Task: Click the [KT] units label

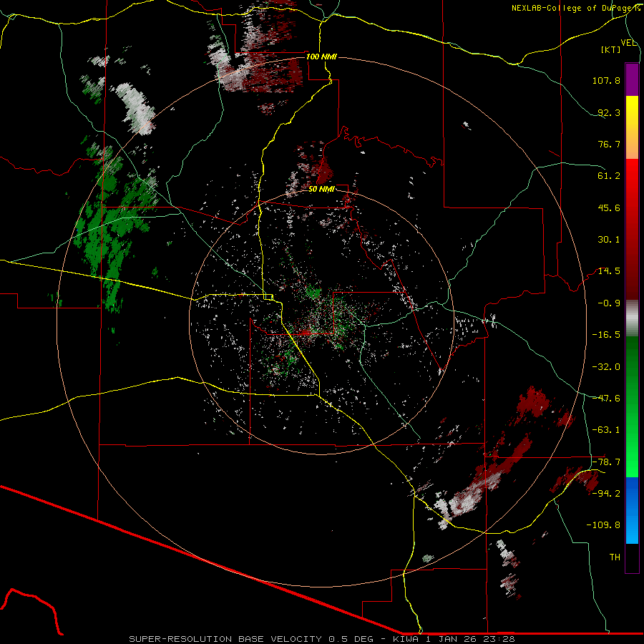Action: [611, 49]
